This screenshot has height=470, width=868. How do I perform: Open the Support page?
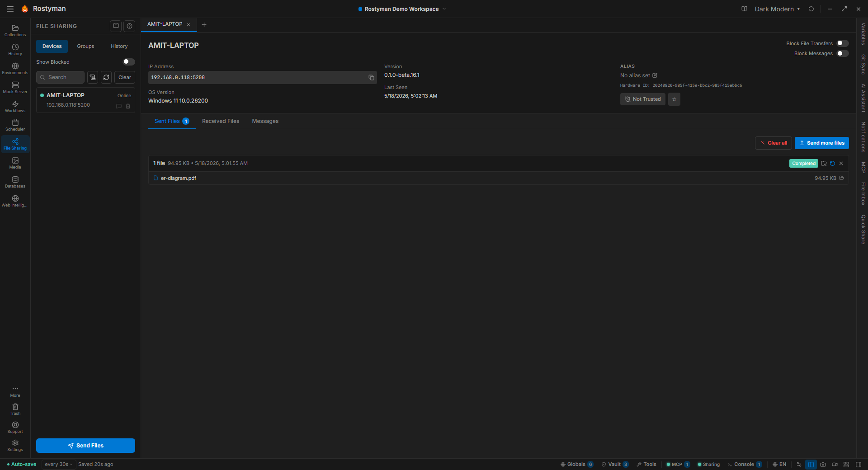[15, 427]
